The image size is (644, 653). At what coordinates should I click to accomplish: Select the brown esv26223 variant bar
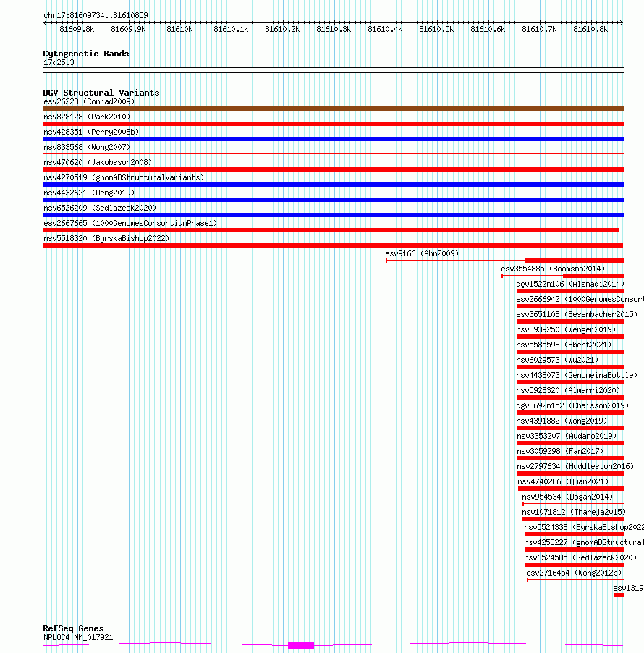coord(333,109)
